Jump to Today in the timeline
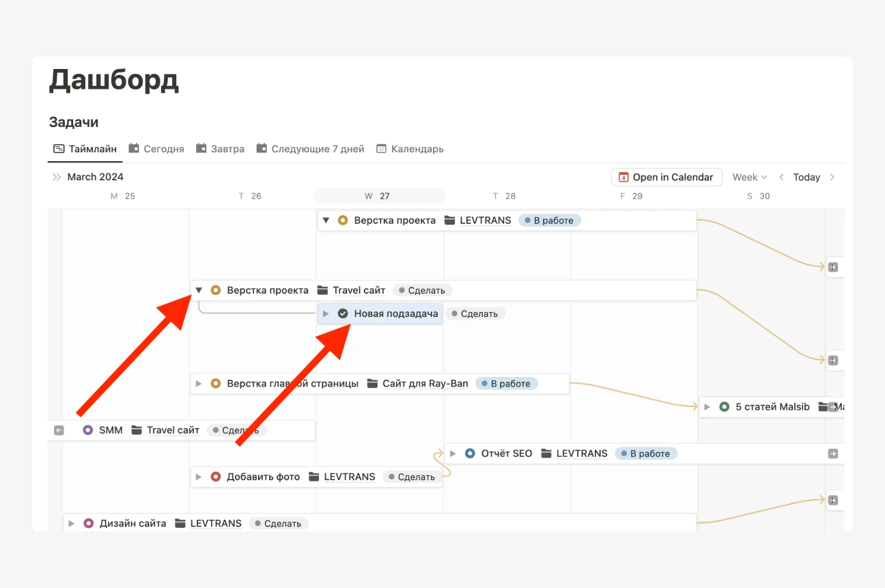This screenshot has width=885, height=588. 806,177
